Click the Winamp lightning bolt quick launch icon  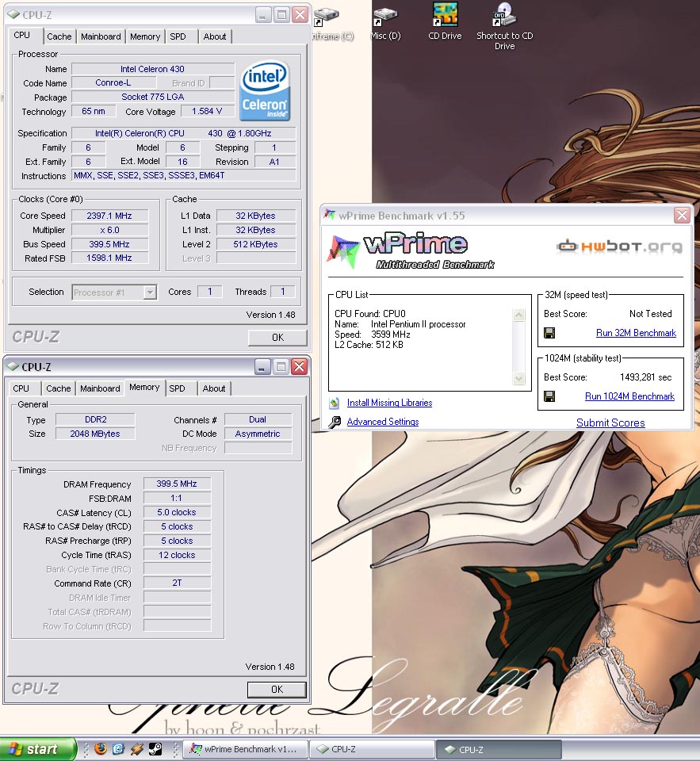(x=137, y=749)
